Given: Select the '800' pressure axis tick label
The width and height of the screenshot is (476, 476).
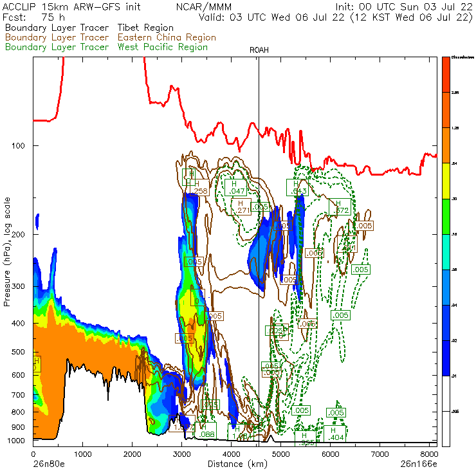Looking at the screenshot, I should coord(18,412).
